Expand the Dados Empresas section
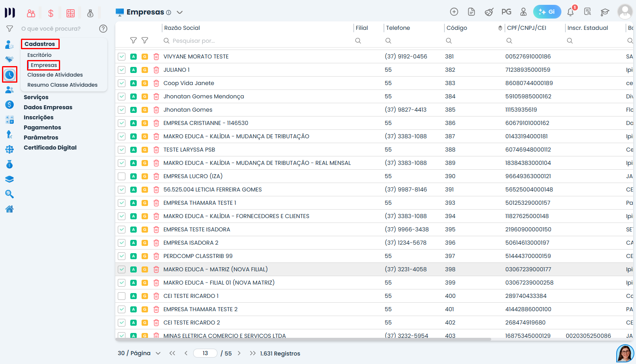 coord(48,107)
